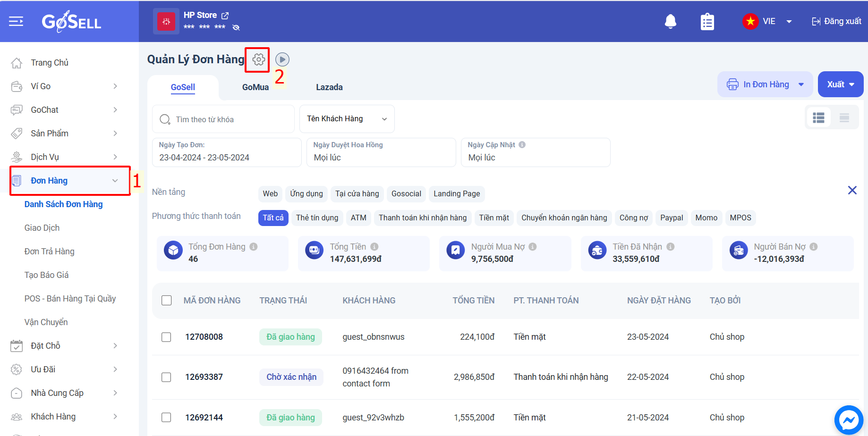This screenshot has width=868, height=436.
Task: Open Tạo Báo Giá submenu
Action: [47, 275]
